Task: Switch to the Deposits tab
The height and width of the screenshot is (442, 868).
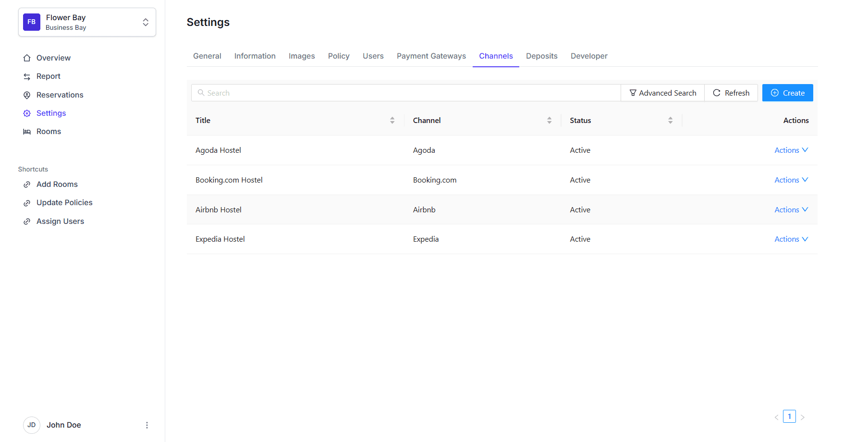Action: (x=541, y=56)
